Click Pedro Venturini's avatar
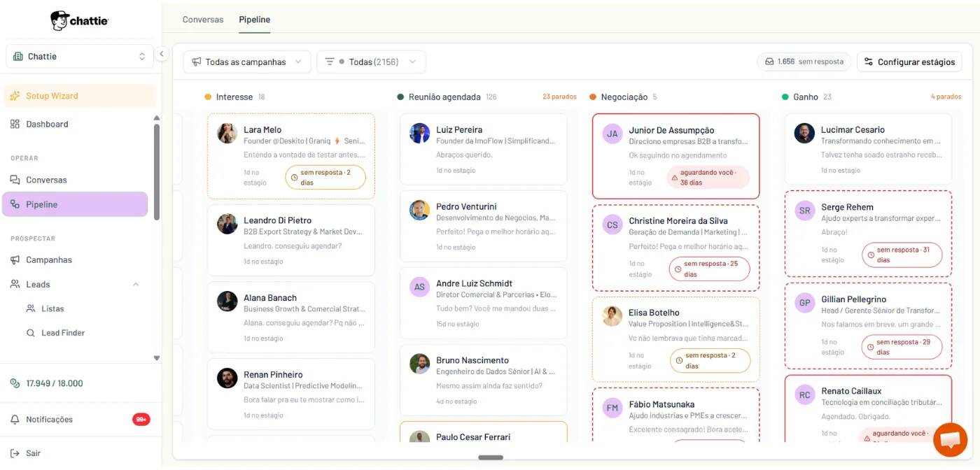Screen dimensions: 980x470 pyautogui.click(x=419, y=210)
